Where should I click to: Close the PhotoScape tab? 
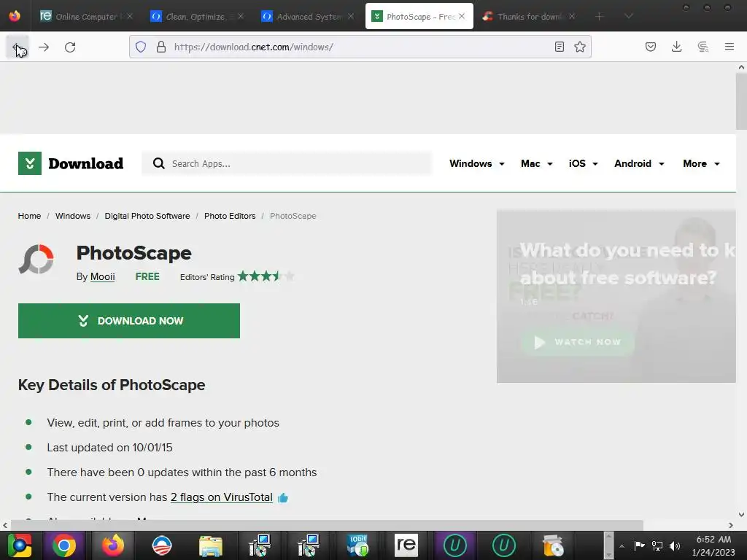(462, 16)
